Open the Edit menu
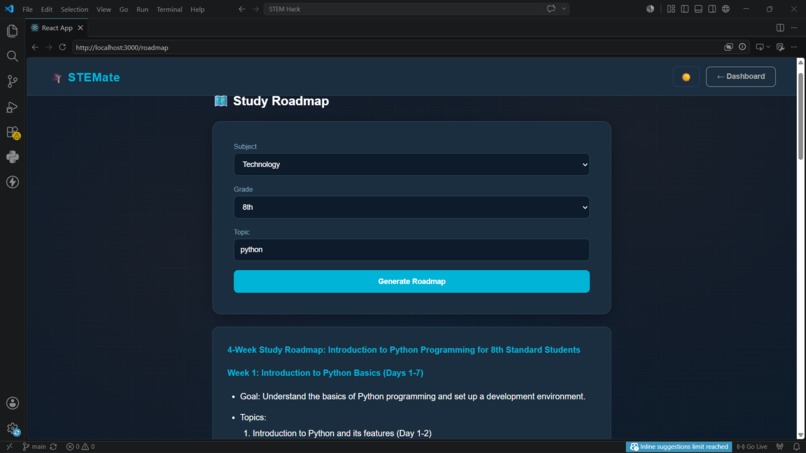The height and width of the screenshot is (453, 806). pos(47,9)
